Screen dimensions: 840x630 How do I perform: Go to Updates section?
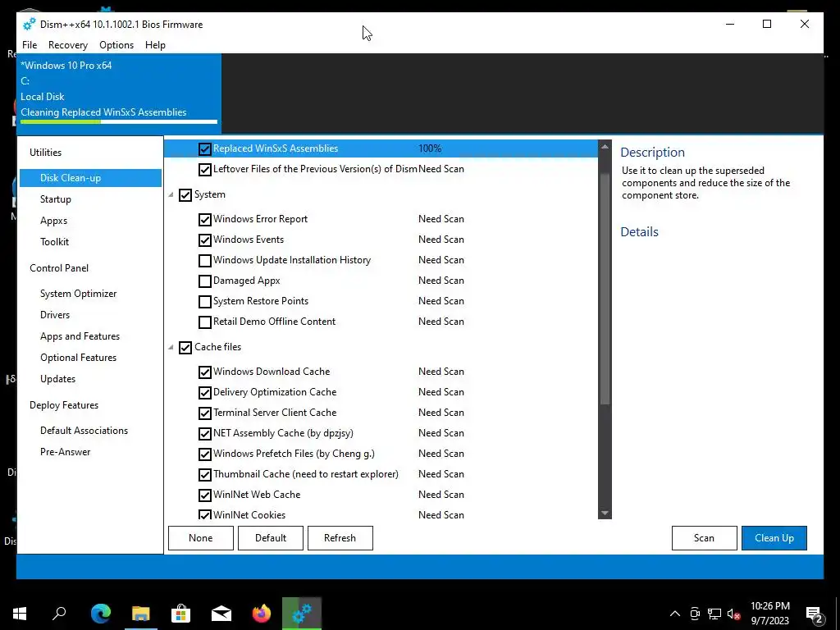pos(58,379)
